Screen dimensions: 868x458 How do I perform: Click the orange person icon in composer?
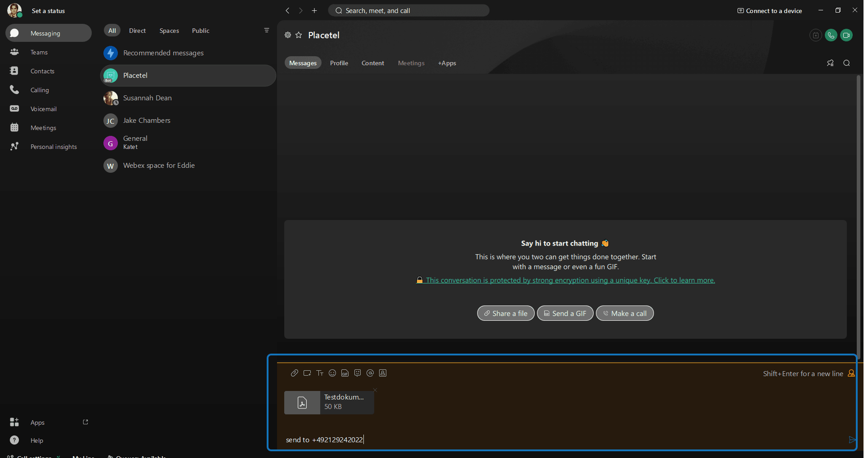(851, 373)
